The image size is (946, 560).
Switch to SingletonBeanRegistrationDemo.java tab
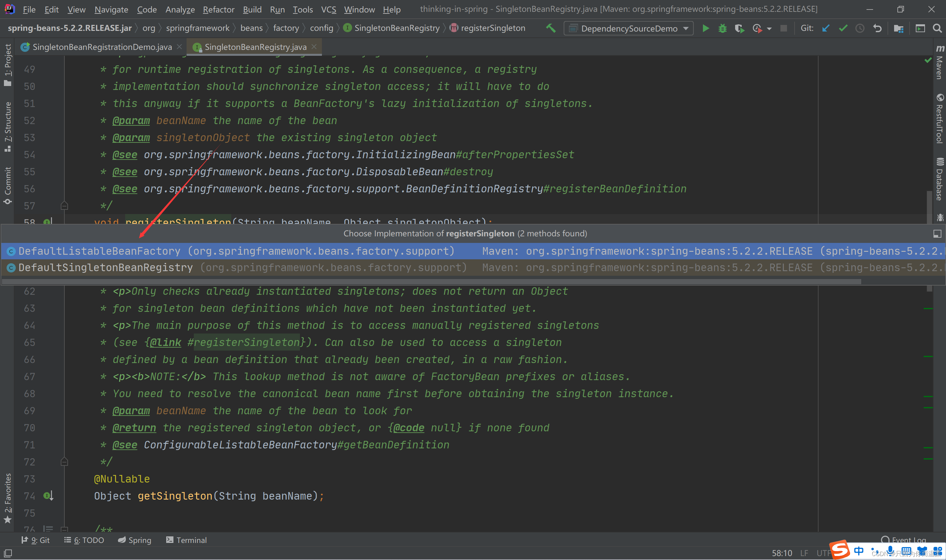pos(102,47)
